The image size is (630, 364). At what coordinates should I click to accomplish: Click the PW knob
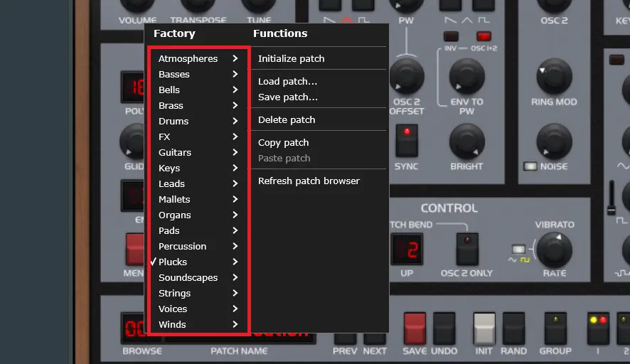pos(406,5)
